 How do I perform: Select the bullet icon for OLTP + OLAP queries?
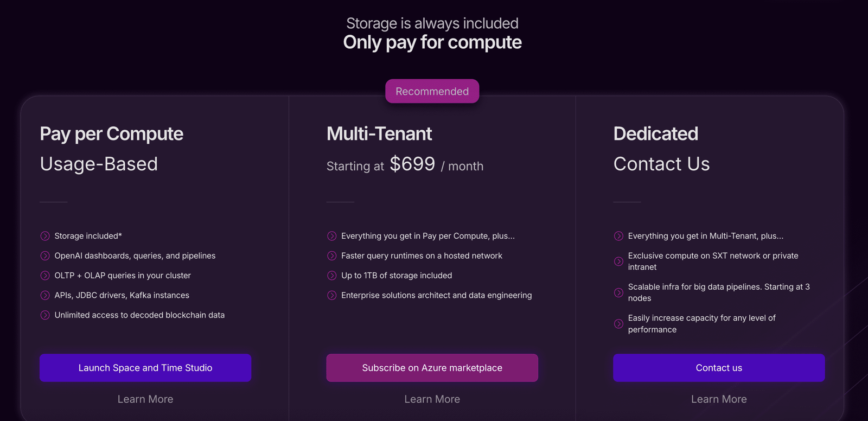(x=45, y=276)
